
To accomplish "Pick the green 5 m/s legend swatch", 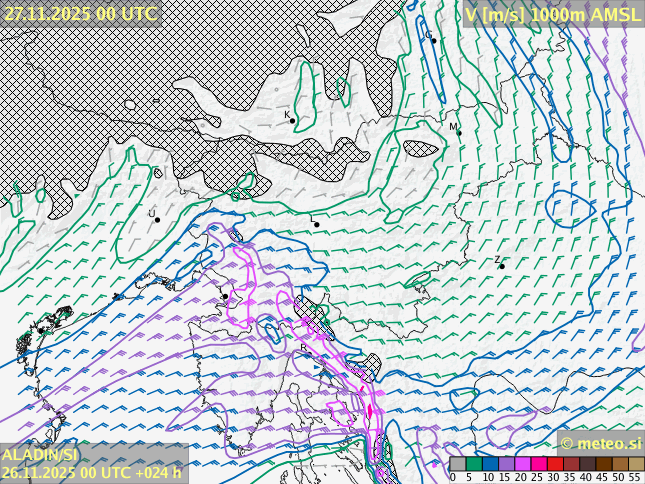I will 473,464.
